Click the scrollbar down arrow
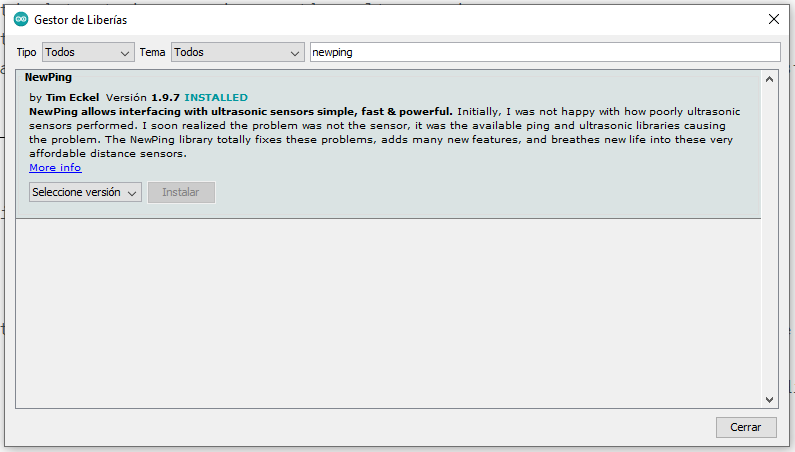 click(x=769, y=399)
